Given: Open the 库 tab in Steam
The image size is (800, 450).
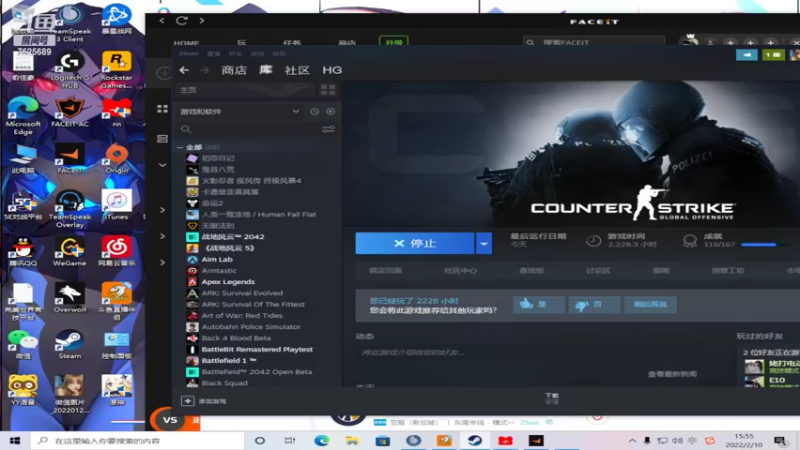Looking at the screenshot, I should 265,70.
